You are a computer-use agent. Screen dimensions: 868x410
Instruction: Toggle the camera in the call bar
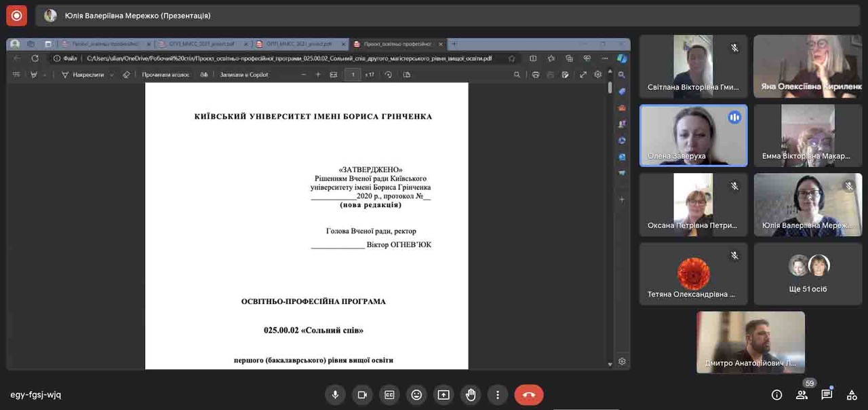tap(362, 394)
